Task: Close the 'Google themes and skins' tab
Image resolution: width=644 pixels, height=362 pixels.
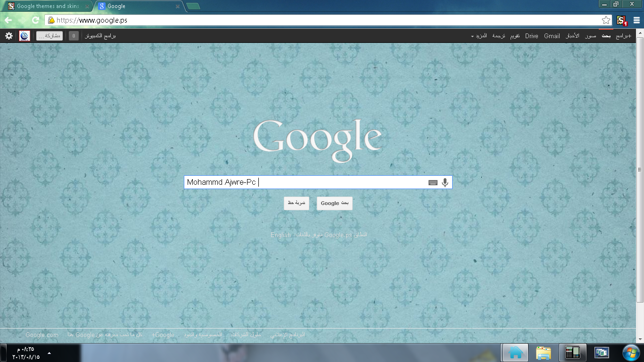Action: [x=87, y=7]
